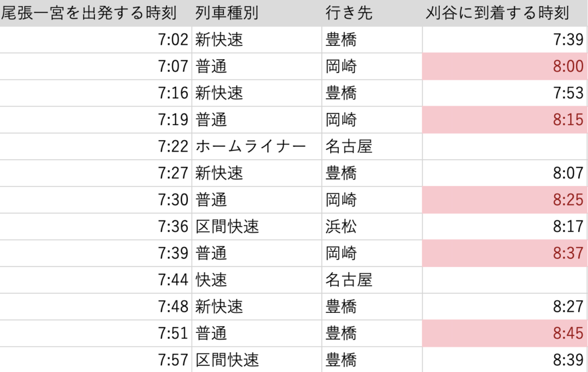Select the empty arrival cell for ホームライナー
The width and height of the screenshot is (588, 372).
click(505, 146)
